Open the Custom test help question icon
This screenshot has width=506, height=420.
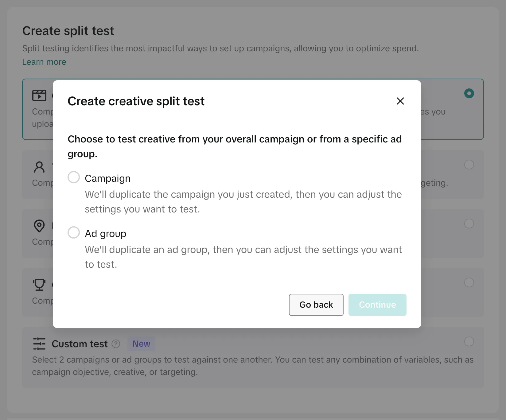point(116,344)
